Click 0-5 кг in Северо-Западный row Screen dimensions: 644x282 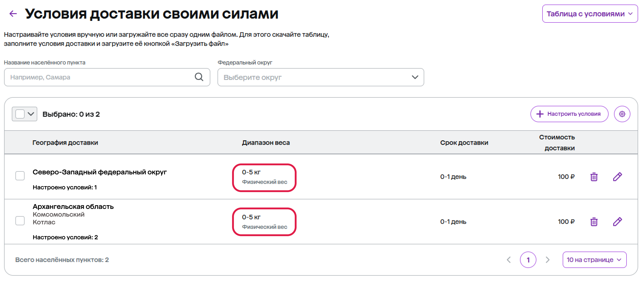tap(251, 172)
